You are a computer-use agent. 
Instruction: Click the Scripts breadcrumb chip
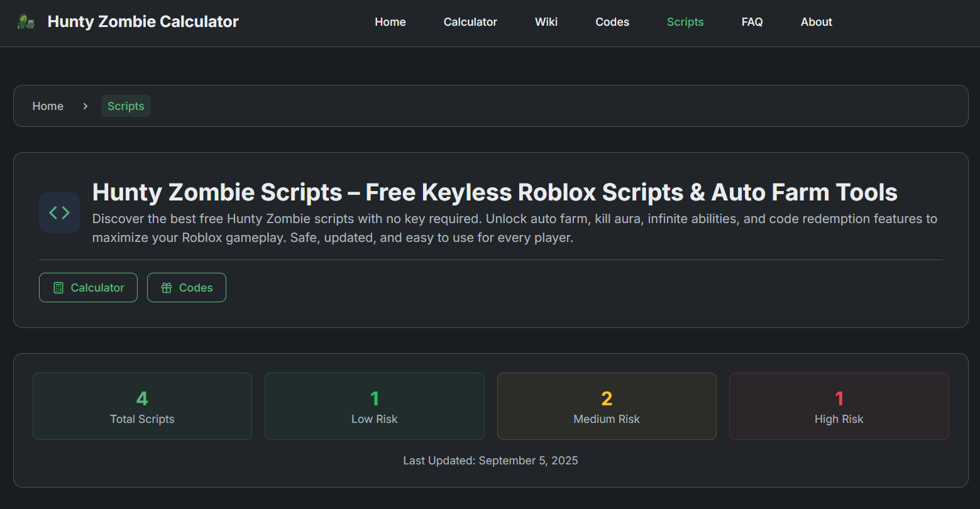click(x=126, y=106)
